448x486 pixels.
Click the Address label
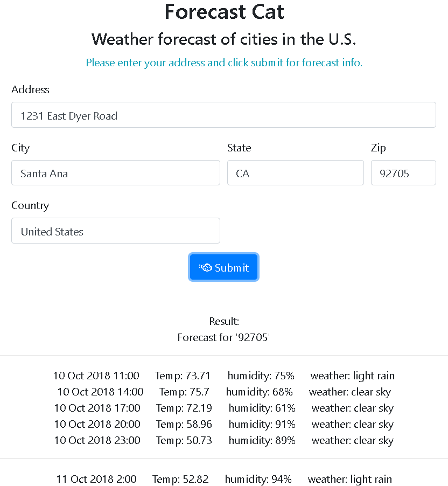pos(30,89)
